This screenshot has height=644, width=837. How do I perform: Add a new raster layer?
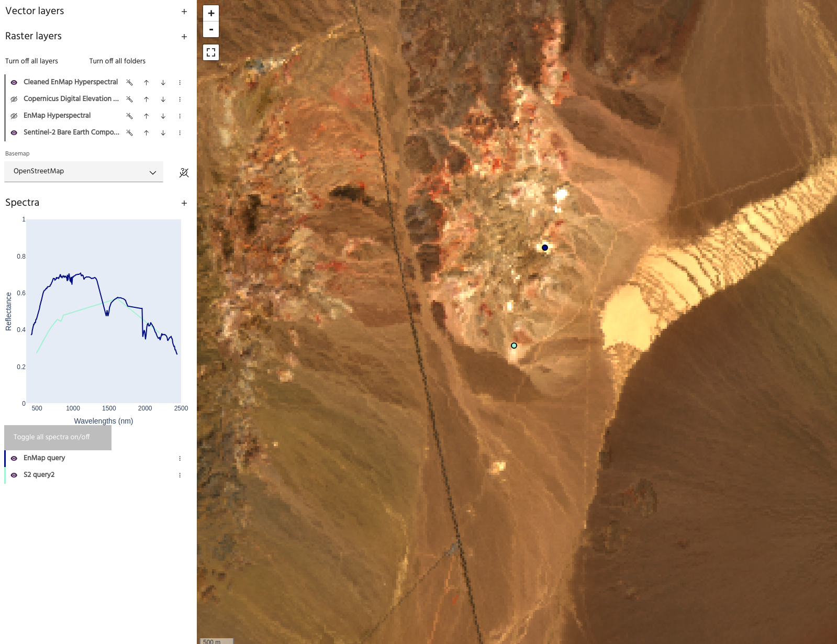[x=184, y=37]
